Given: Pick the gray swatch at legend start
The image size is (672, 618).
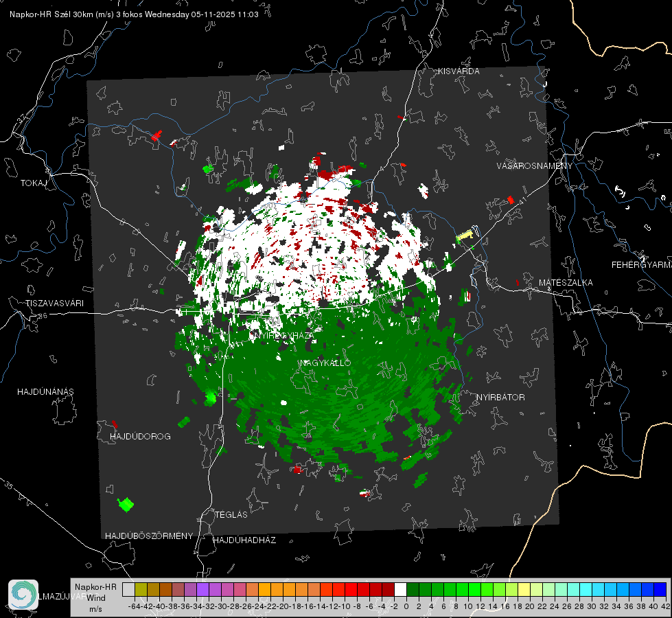Looking at the screenshot, I should 128,589.
